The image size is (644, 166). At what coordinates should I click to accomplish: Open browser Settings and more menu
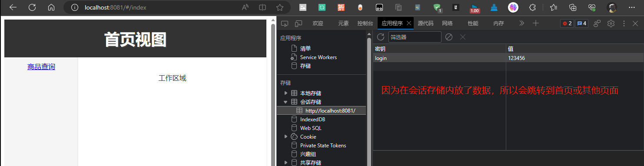click(x=631, y=7)
